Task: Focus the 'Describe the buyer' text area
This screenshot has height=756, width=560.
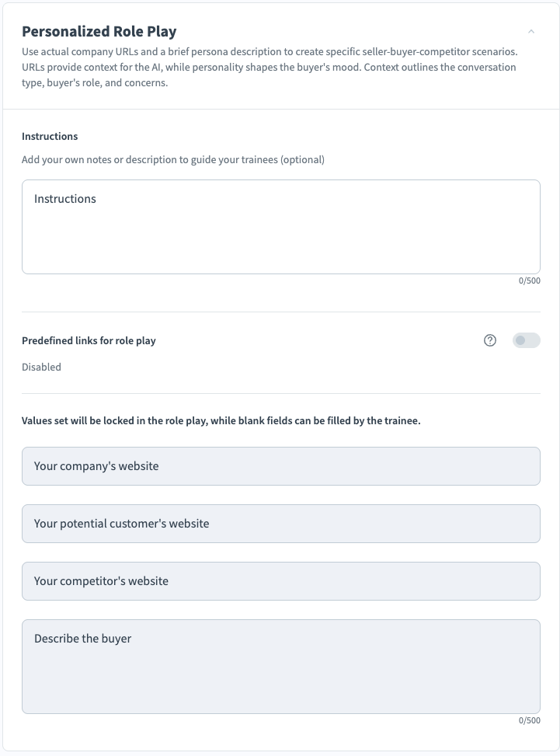Action: pyautogui.click(x=280, y=667)
